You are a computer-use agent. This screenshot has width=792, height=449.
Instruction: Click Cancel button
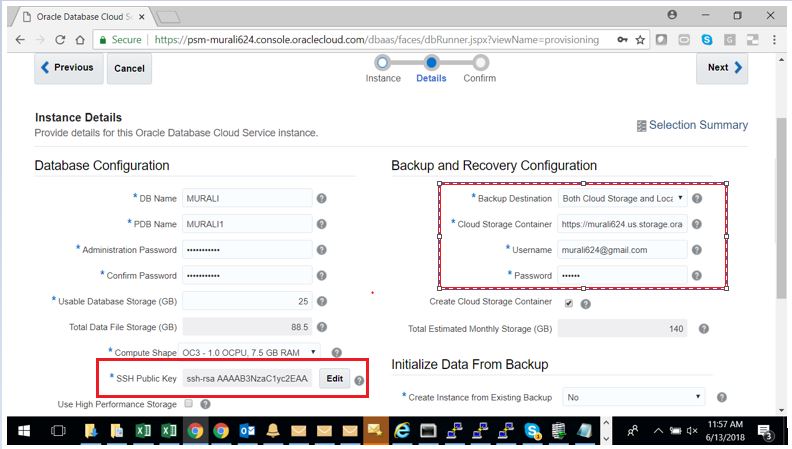tap(129, 69)
